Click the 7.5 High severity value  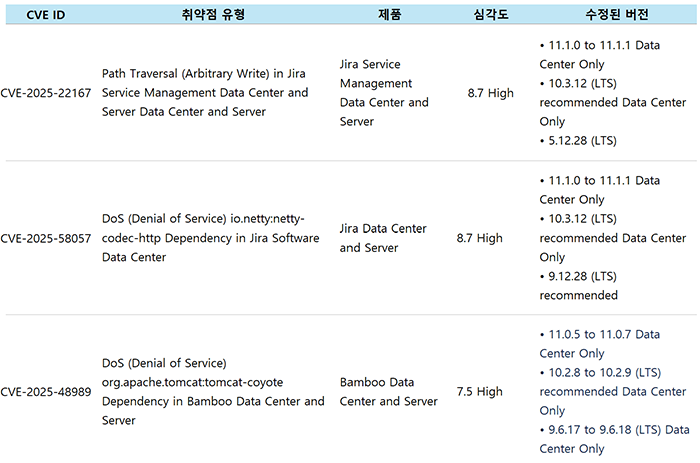[x=479, y=391]
